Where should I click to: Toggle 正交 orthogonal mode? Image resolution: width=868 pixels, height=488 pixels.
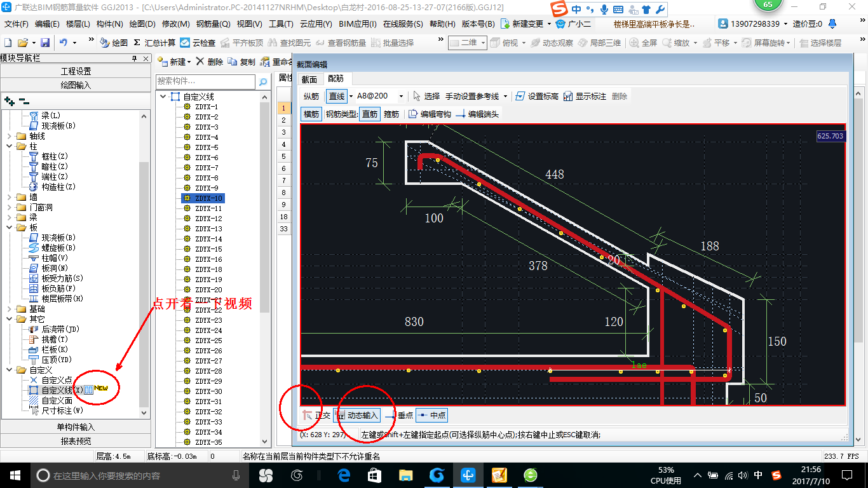coord(316,415)
